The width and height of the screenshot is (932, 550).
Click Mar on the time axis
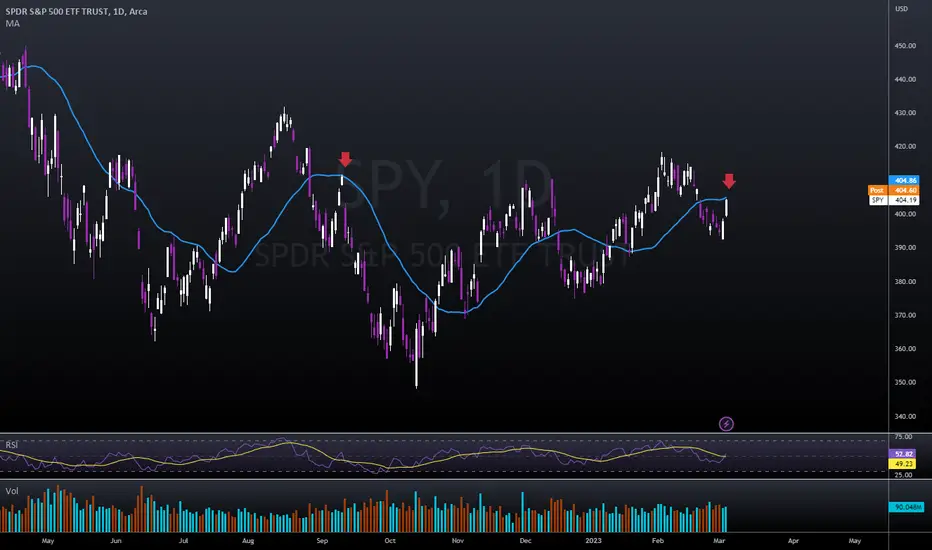click(x=719, y=541)
